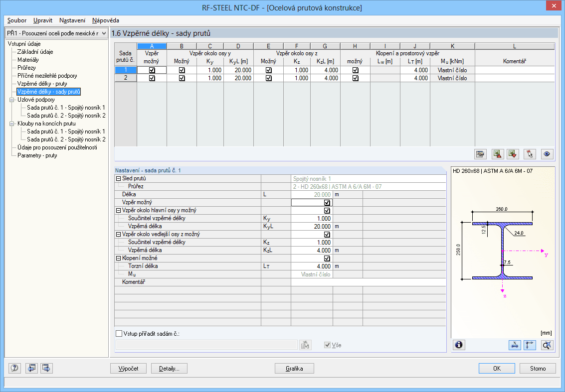The width and height of the screenshot is (565, 392).
Task: Collapse 'Vzpěr okolo vedlejší osy z možný' group
Action: (118, 234)
